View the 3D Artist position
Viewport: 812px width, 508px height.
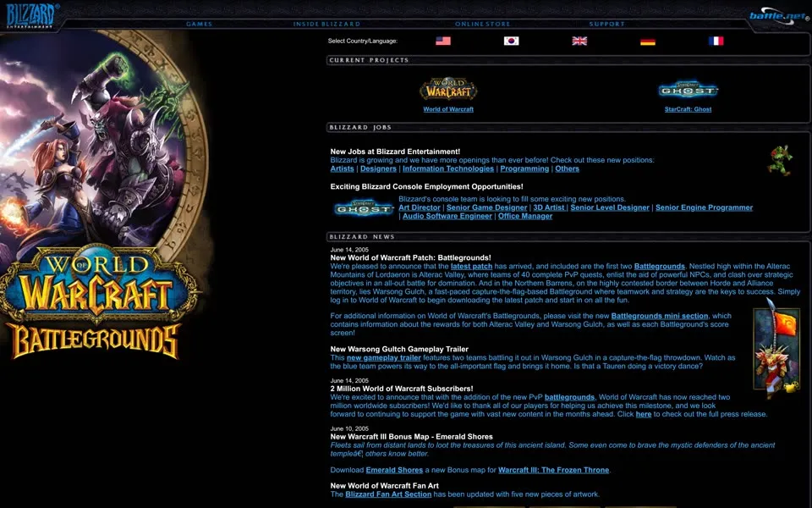pos(549,208)
